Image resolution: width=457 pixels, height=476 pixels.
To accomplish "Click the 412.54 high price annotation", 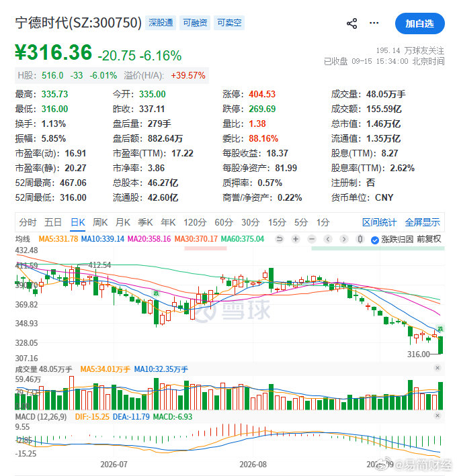I will [99, 265].
